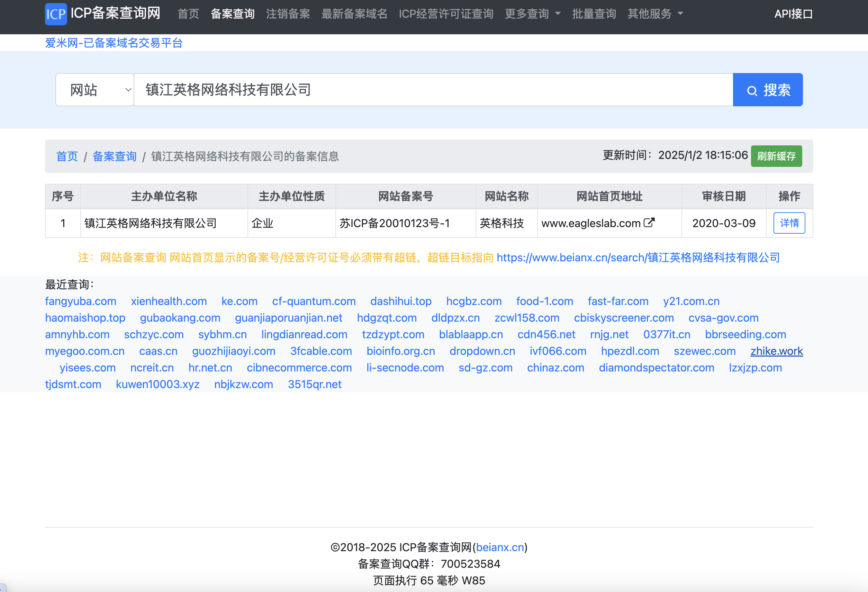Expand the 更多查询 dropdown menu
This screenshot has height=592, width=868.
click(532, 14)
